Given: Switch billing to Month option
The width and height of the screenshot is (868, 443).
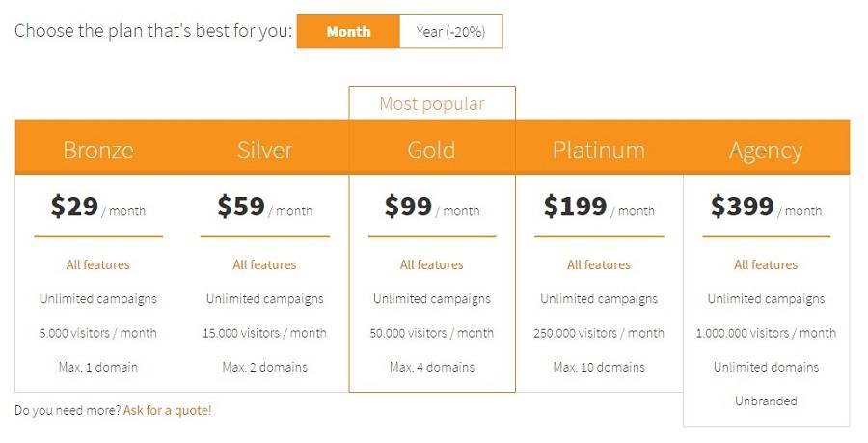Looking at the screenshot, I should pyautogui.click(x=348, y=32).
